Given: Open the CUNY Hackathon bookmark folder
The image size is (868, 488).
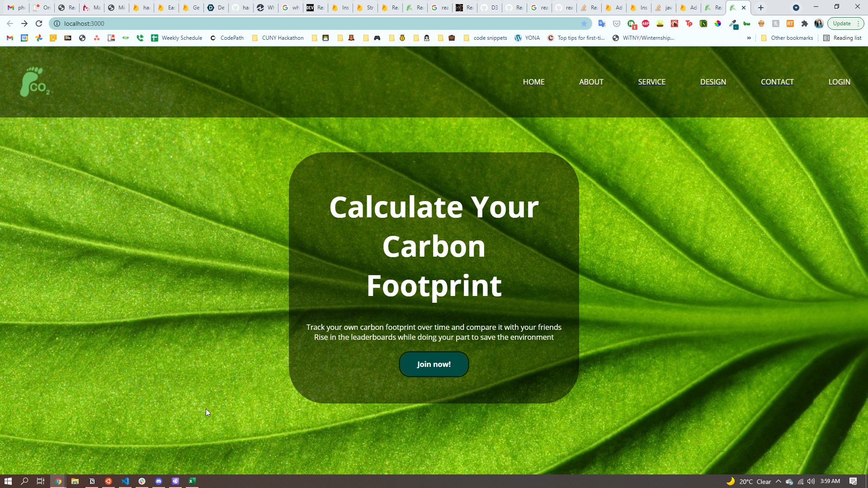Looking at the screenshot, I should pos(278,38).
